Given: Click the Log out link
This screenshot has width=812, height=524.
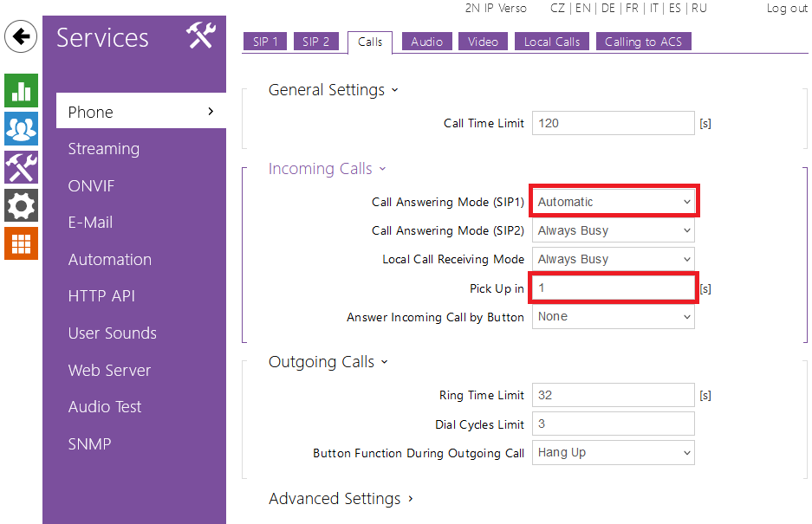Looking at the screenshot, I should tap(787, 8).
